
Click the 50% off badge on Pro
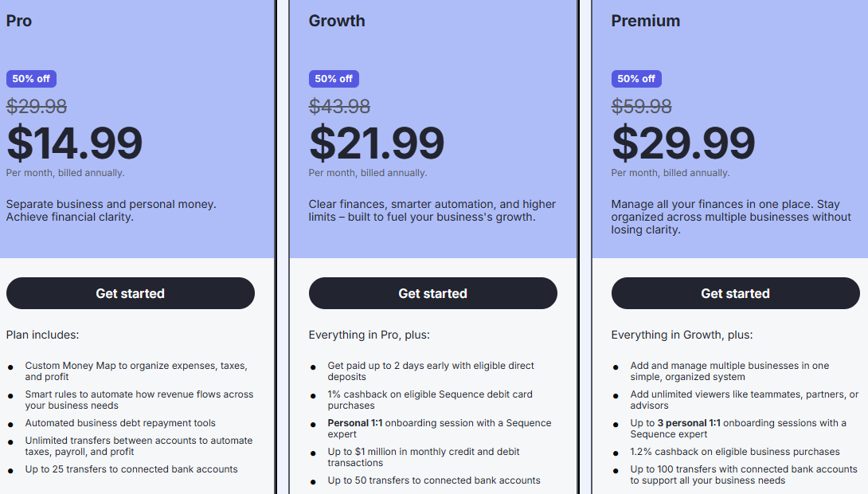(31, 79)
